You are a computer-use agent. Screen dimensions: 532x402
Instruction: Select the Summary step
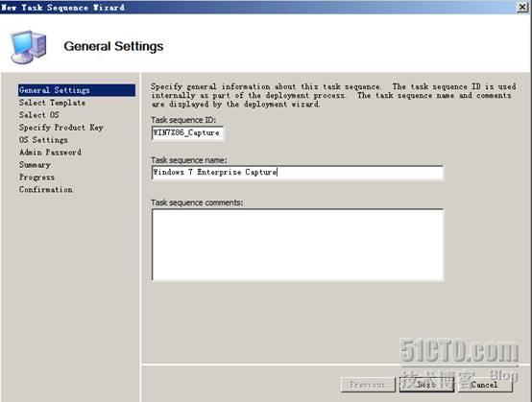click(x=35, y=165)
